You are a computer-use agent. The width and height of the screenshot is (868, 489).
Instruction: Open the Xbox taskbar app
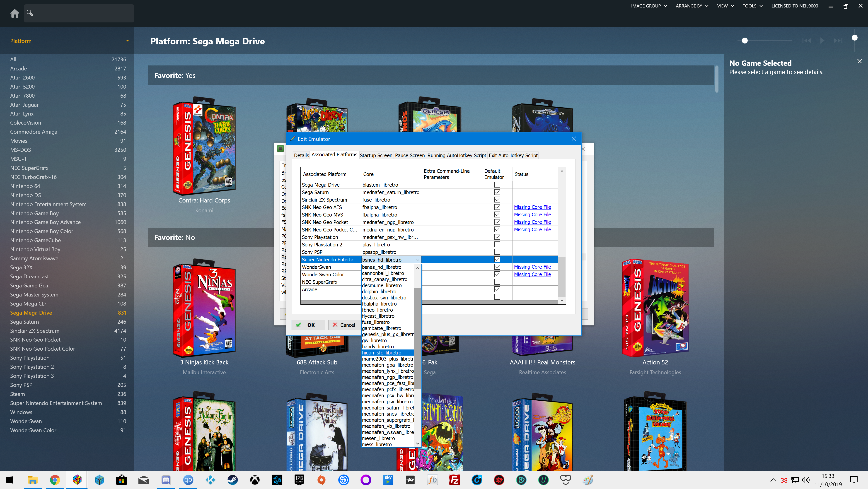point(255,480)
